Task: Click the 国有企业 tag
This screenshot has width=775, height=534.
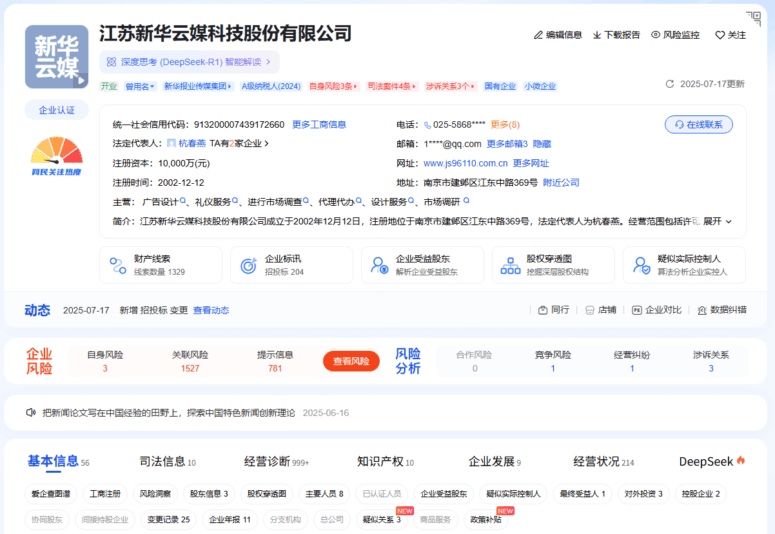Action: (x=500, y=86)
